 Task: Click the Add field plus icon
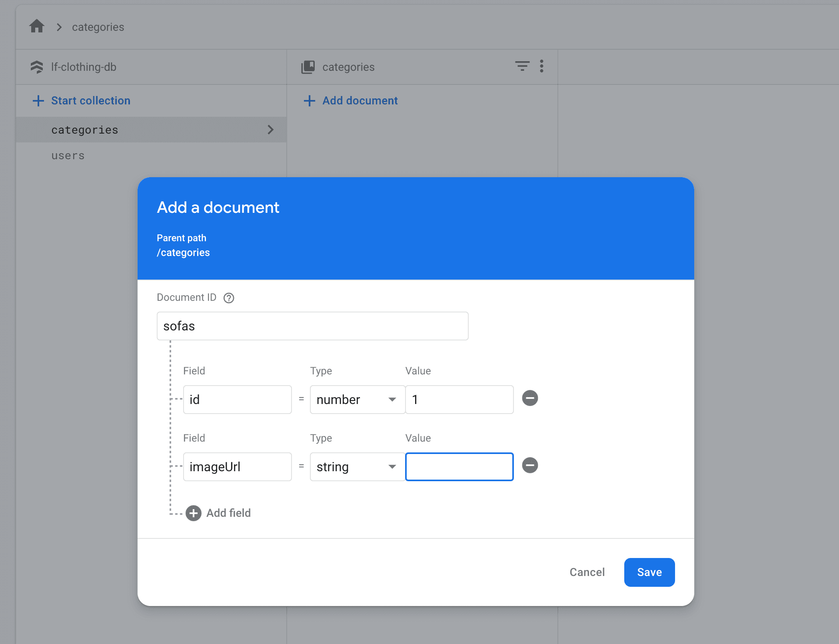pos(194,513)
